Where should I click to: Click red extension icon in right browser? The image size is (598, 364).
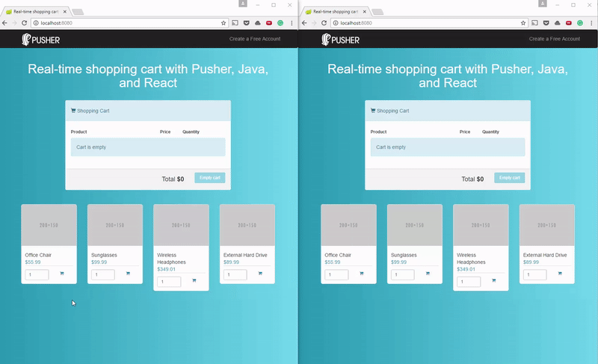[x=569, y=23]
